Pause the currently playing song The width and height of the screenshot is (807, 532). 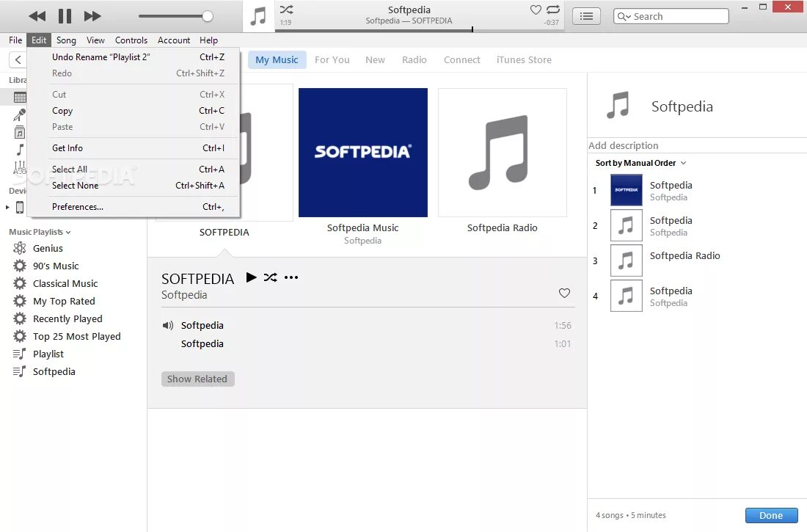click(x=65, y=16)
